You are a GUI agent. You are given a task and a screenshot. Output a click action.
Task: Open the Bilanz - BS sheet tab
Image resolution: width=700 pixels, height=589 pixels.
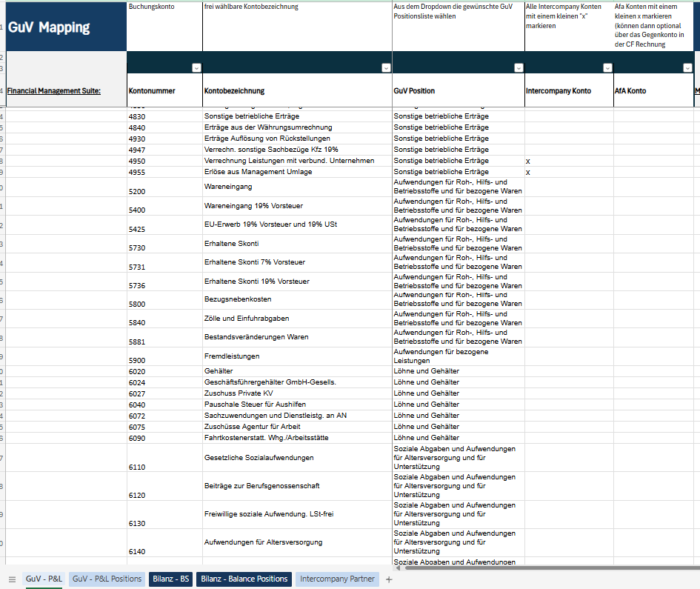coord(171,579)
